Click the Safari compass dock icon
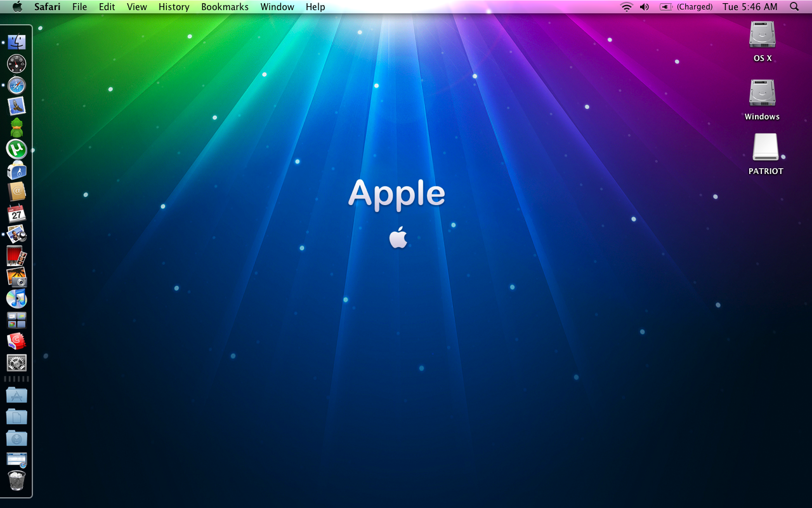Viewport: 812px width, 508px height. click(16, 85)
